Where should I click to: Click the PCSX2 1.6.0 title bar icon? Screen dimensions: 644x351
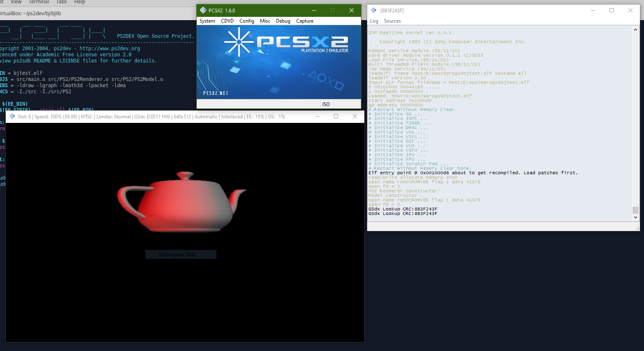click(203, 10)
